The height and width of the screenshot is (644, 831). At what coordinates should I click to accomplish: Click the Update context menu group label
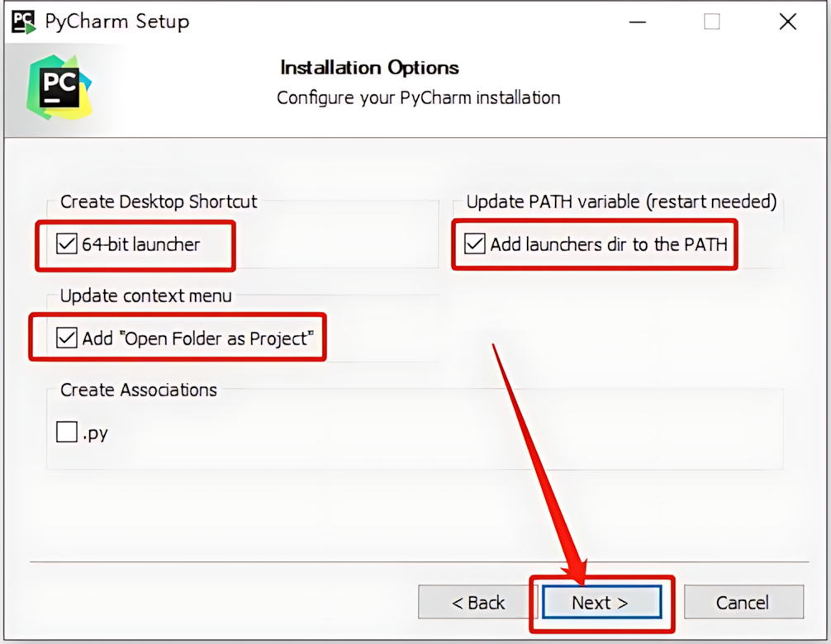point(145,296)
